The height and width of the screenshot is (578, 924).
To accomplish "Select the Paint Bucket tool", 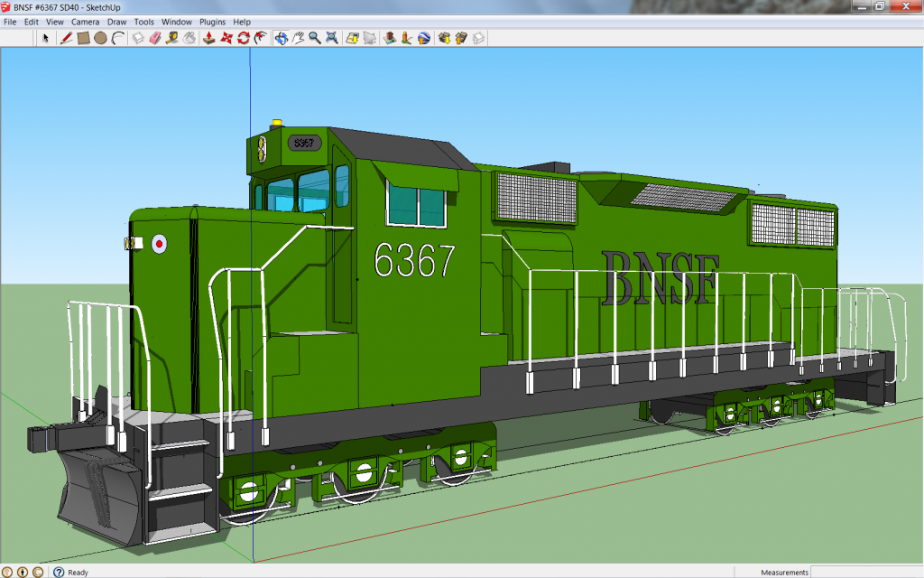I will [189, 38].
